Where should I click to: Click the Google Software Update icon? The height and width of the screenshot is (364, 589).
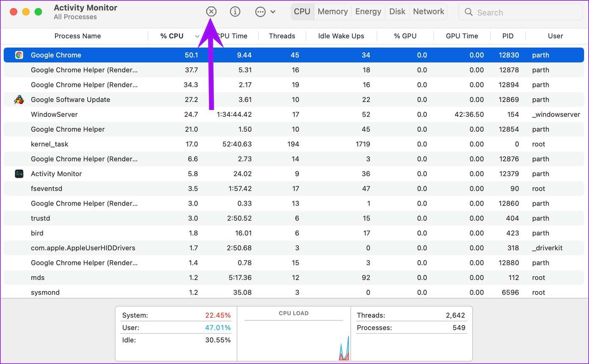pyautogui.click(x=19, y=99)
